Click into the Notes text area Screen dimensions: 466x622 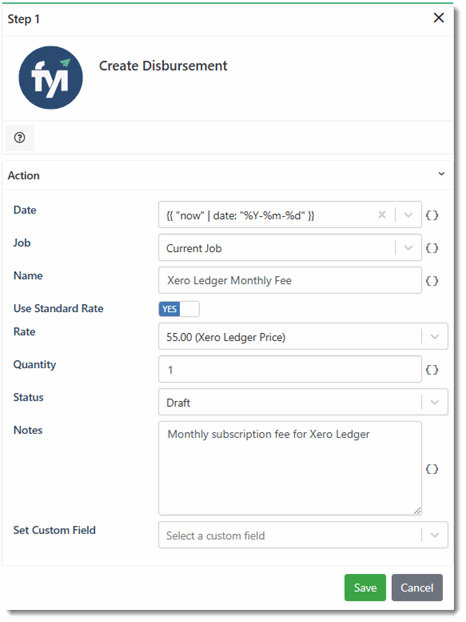[290, 469]
